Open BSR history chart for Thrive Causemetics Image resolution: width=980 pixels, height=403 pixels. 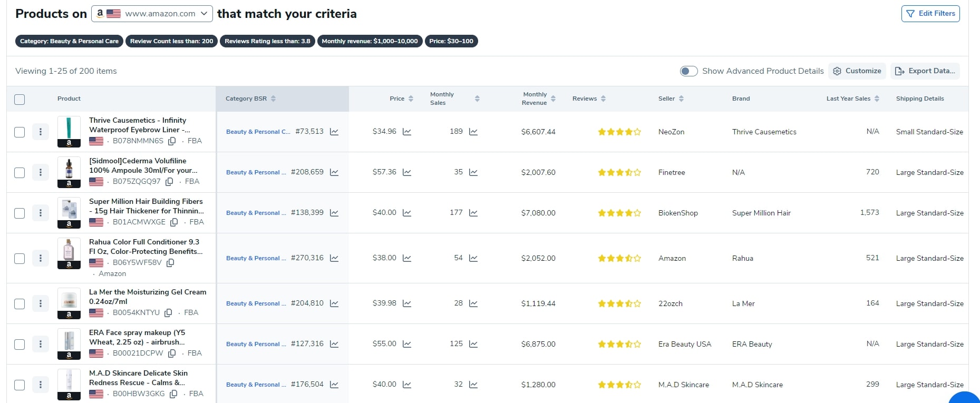coord(334,132)
